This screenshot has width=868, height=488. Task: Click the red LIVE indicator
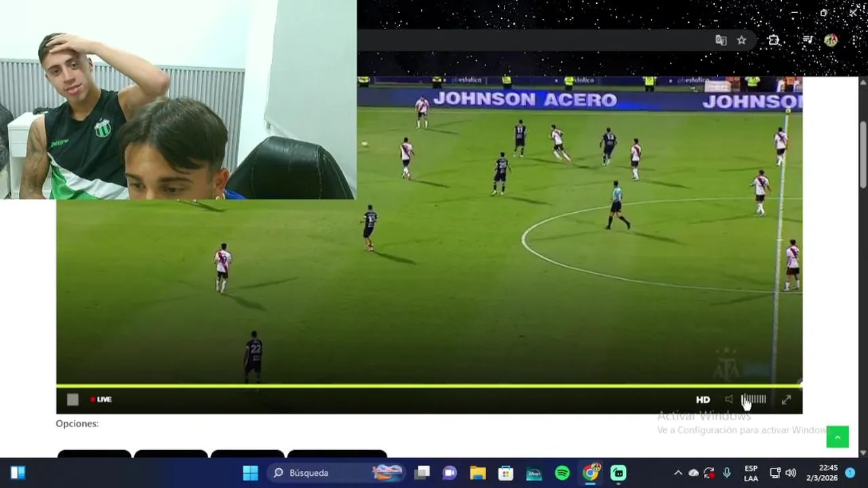click(101, 400)
